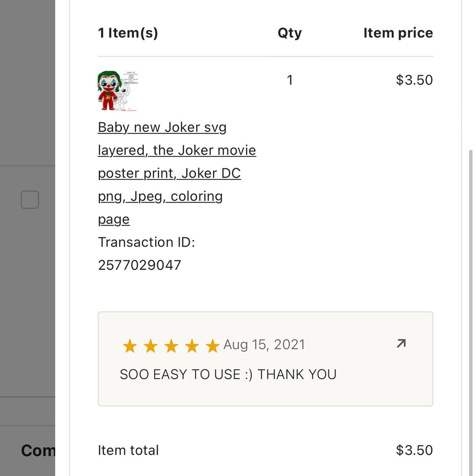476x476 pixels.
Task: Click the "Qty" column header
Action: tap(289, 33)
